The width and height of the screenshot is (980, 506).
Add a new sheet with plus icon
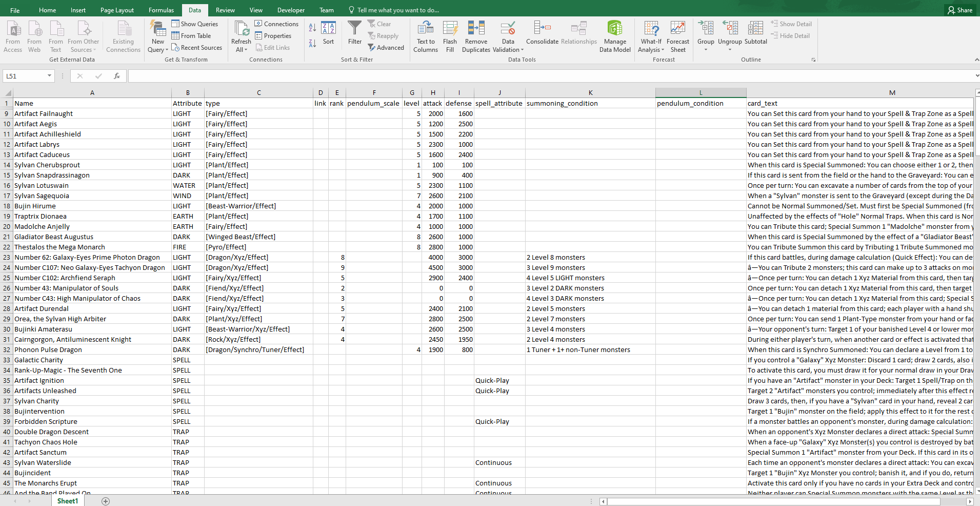click(106, 501)
